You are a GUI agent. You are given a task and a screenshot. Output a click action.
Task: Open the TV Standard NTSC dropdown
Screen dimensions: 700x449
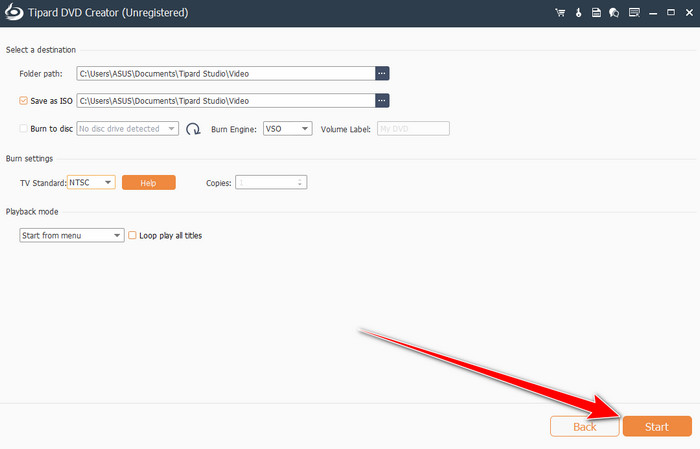click(91, 182)
